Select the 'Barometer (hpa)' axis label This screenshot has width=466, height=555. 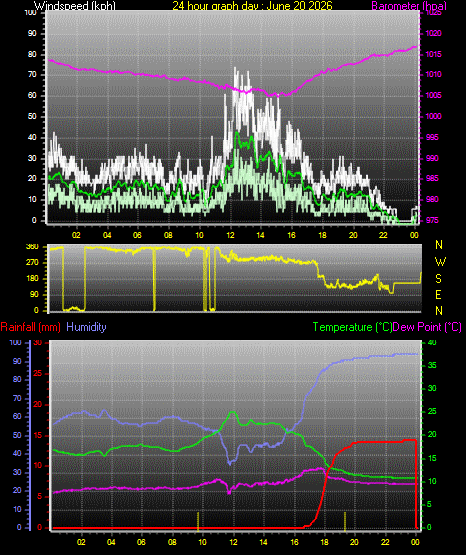point(409,6)
